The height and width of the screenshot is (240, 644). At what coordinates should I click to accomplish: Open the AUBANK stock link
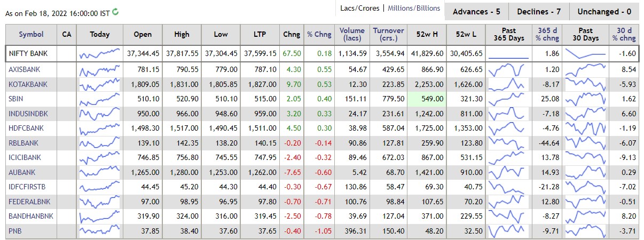(x=22, y=172)
